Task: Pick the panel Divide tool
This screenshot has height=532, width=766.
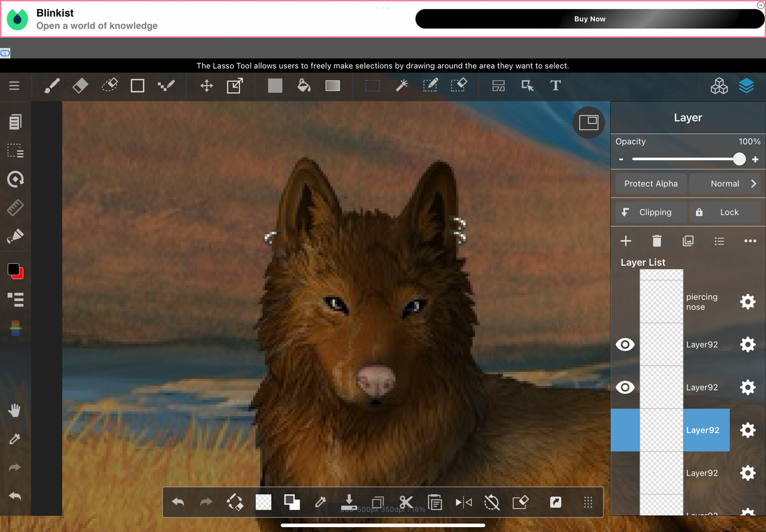Action: [x=498, y=86]
